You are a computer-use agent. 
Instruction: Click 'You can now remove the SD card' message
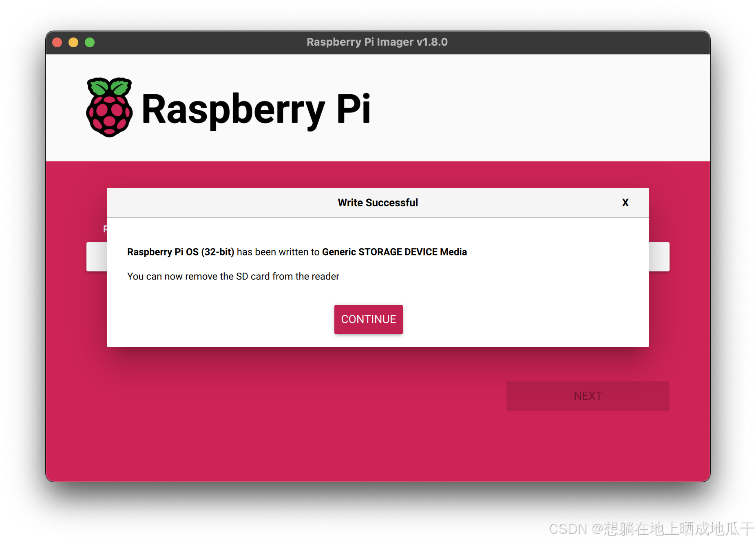pos(233,276)
